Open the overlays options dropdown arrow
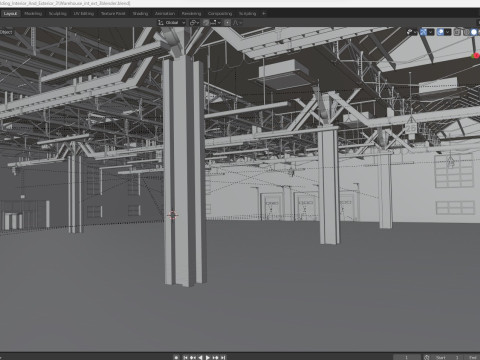The height and width of the screenshot is (360, 480). (448, 32)
